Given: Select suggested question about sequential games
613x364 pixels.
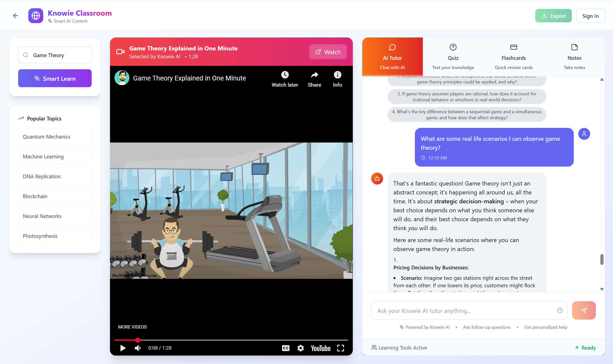Looking at the screenshot, I should click(467, 114).
